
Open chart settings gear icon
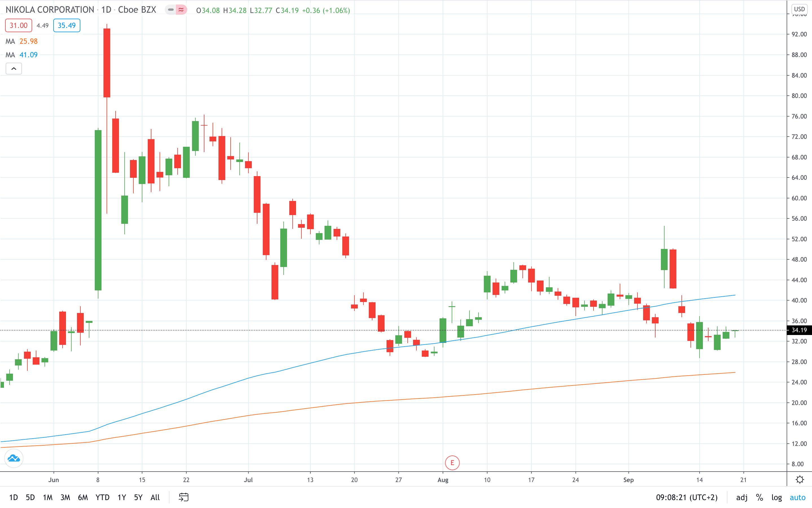(x=800, y=479)
